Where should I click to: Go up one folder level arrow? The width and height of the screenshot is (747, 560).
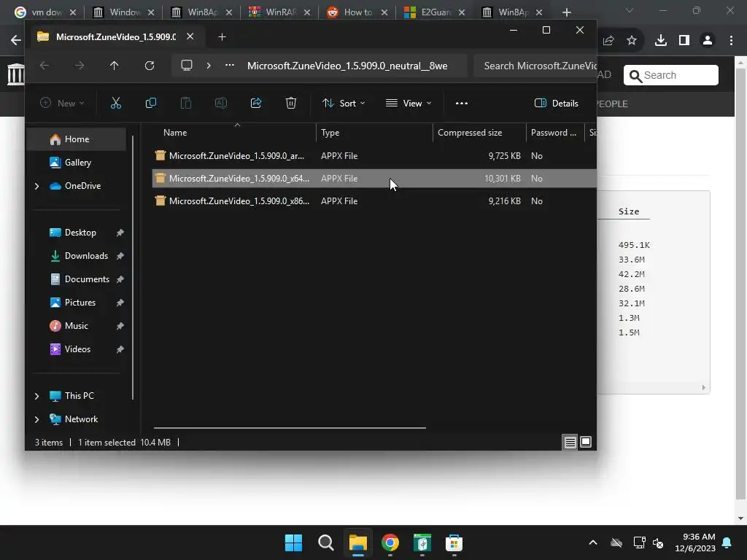pos(115,66)
